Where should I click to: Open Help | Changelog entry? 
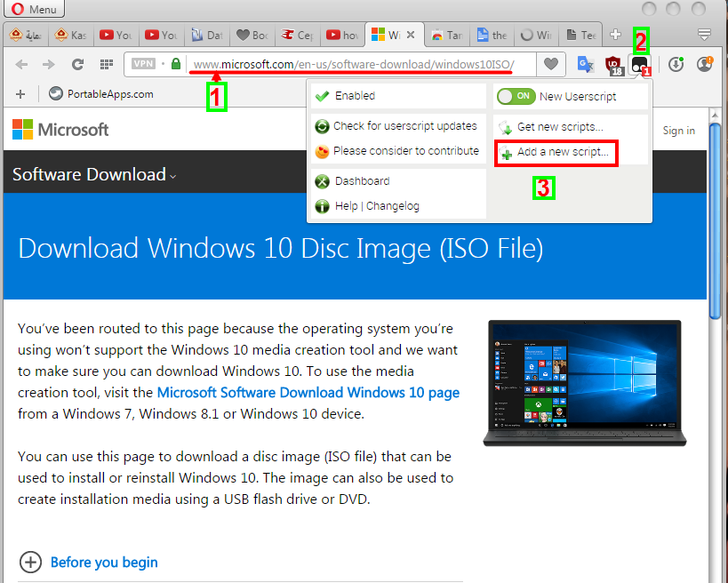(x=398, y=206)
